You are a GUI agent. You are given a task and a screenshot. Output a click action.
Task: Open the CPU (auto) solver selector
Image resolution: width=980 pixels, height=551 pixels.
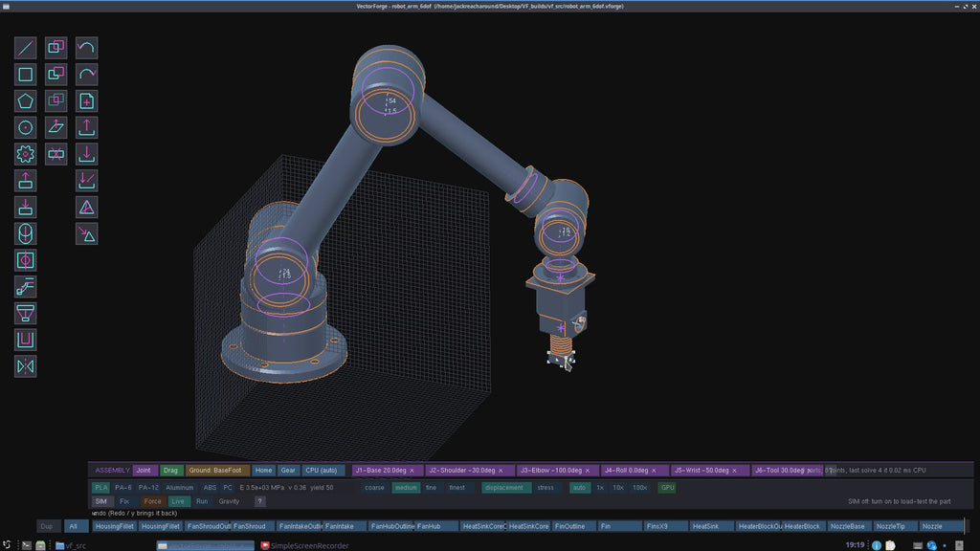tap(322, 470)
